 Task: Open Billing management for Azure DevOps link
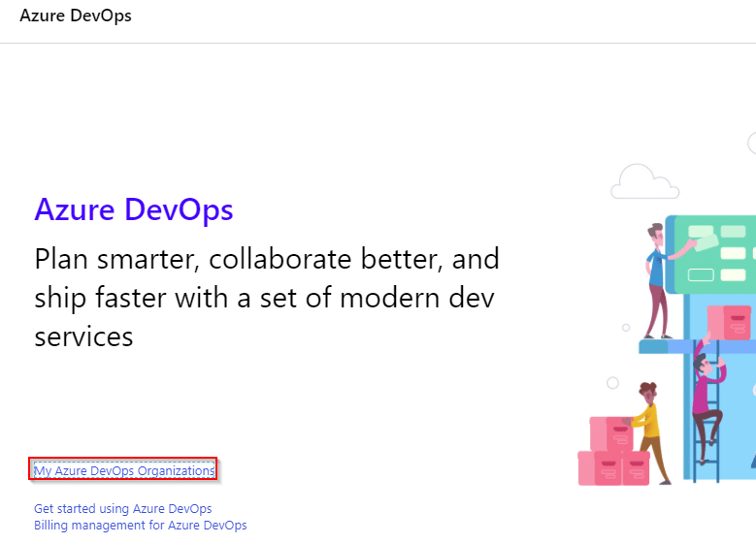pyautogui.click(x=141, y=526)
